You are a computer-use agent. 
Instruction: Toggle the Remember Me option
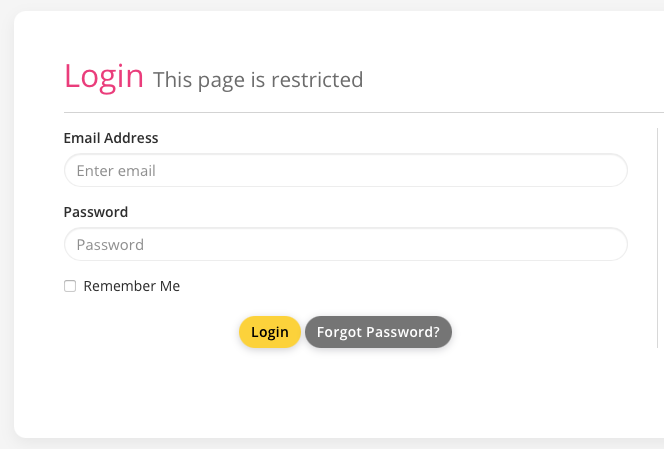point(70,286)
